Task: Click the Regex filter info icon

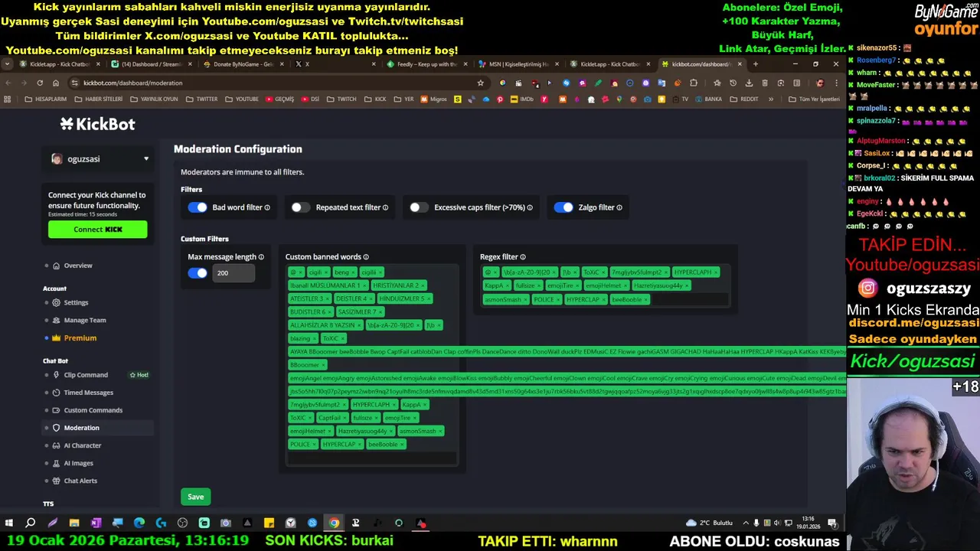Action: 523,257
